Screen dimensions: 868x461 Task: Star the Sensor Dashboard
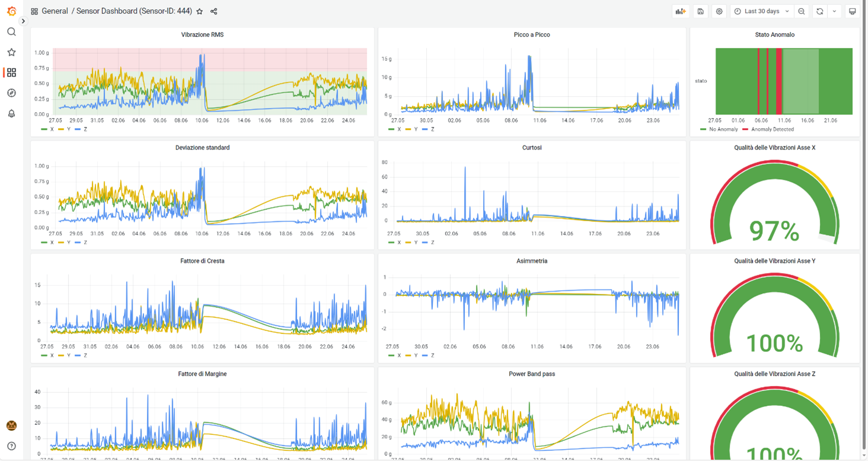click(x=200, y=11)
